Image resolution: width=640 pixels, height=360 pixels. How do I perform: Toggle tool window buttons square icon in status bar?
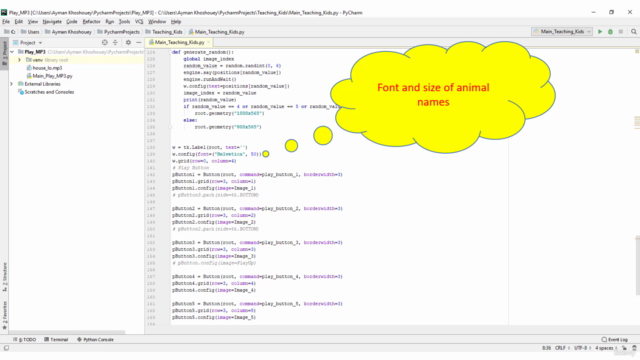click(6, 348)
